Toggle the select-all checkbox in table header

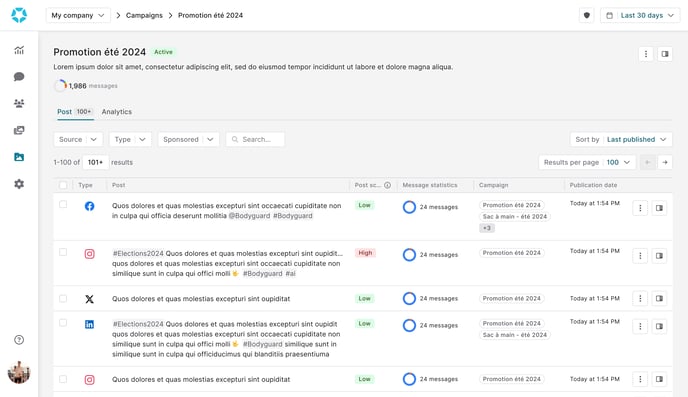[x=63, y=185]
